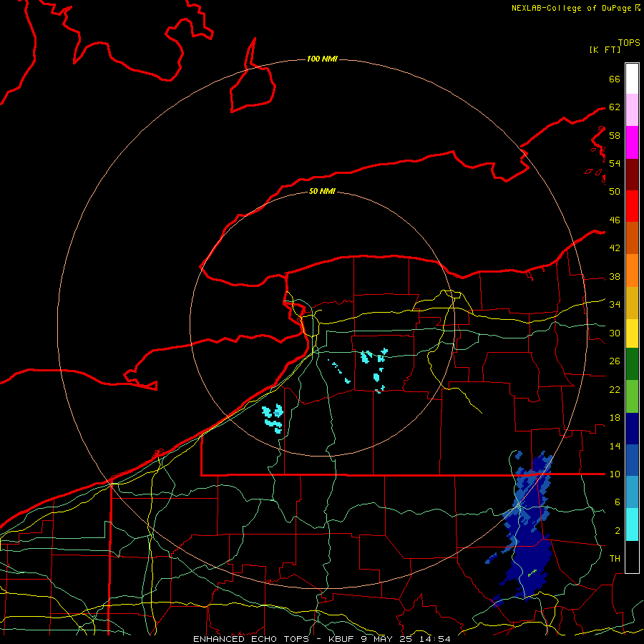The width and height of the screenshot is (644, 644).
Task: Click the dark green 26 kft legend swatch
Action: (632, 364)
